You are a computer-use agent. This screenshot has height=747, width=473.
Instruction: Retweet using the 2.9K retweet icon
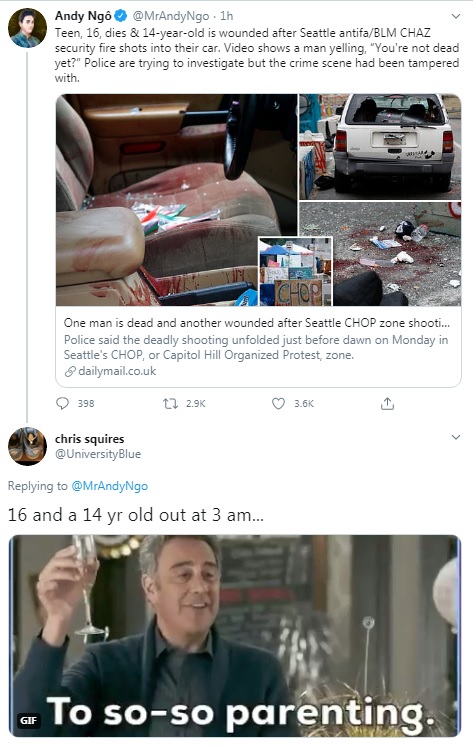pos(170,404)
